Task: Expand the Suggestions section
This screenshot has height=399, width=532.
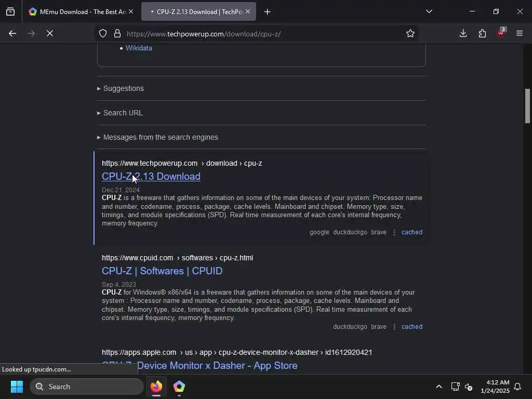Action: [x=124, y=88]
